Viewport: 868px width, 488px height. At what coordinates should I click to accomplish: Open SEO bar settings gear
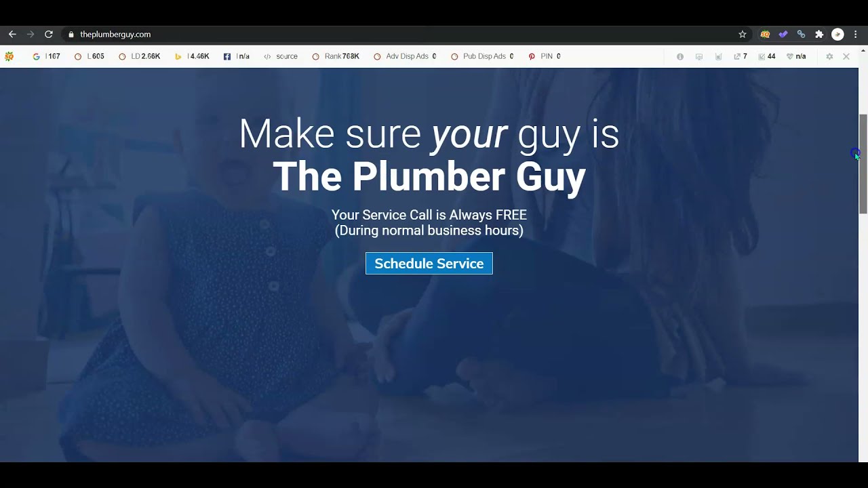pos(829,56)
